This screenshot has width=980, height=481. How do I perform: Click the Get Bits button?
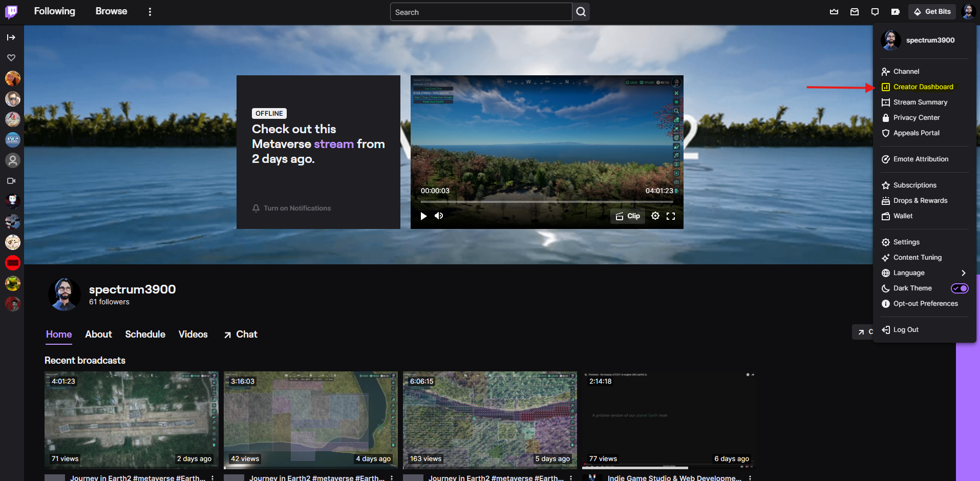click(x=932, y=12)
